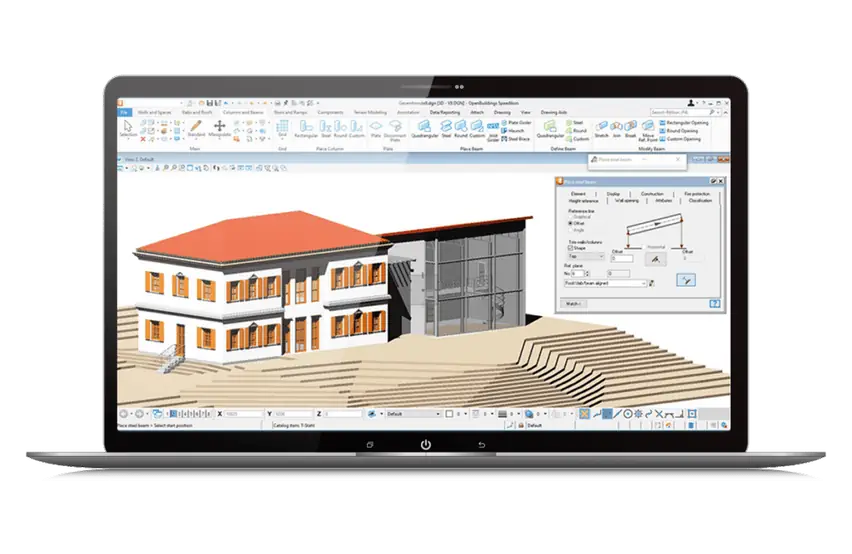Place a Custom beam

pos(477,129)
